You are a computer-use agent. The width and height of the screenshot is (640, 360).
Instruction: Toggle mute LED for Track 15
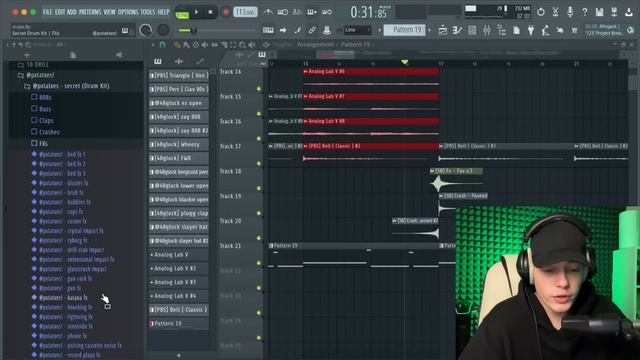pyautogui.click(x=259, y=113)
